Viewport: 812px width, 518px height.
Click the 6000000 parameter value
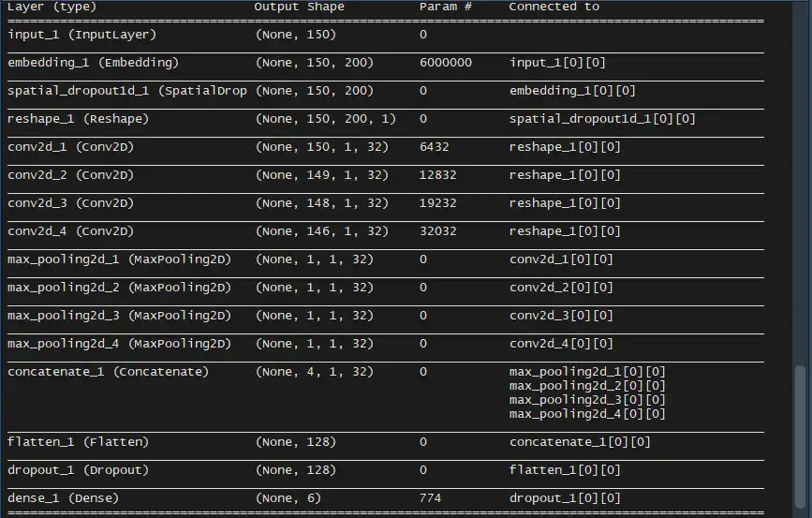446,63
